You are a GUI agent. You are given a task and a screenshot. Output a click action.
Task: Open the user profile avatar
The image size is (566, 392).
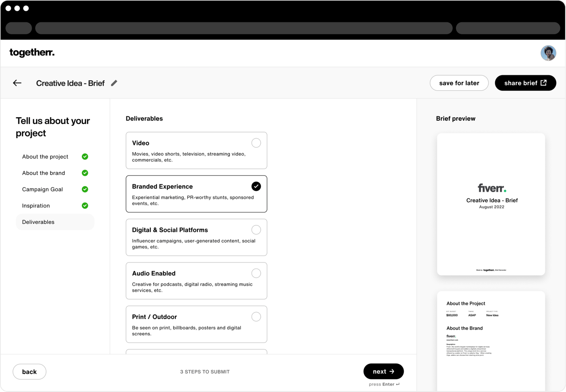[548, 53]
